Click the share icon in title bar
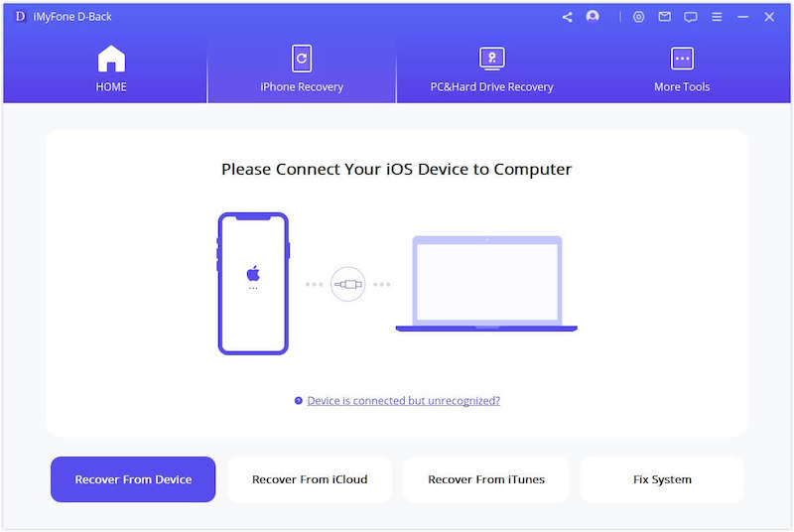The width and height of the screenshot is (794, 532). pyautogui.click(x=567, y=17)
